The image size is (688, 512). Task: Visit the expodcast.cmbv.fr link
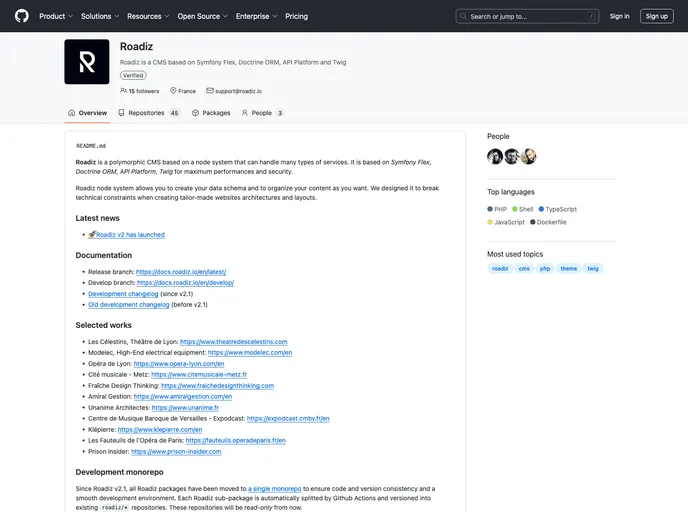click(288, 419)
